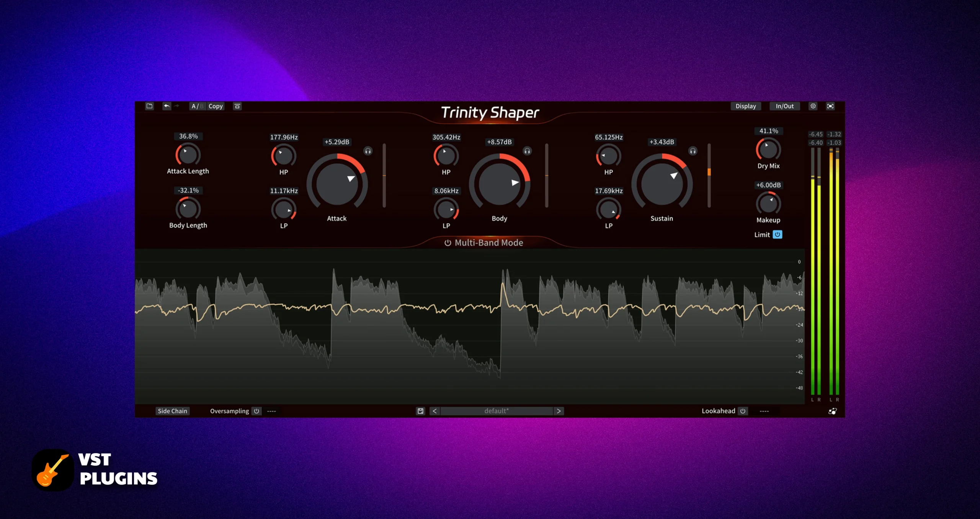The height and width of the screenshot is (519, 980).
Task: Click the Body Length knob
Action: 188,209
